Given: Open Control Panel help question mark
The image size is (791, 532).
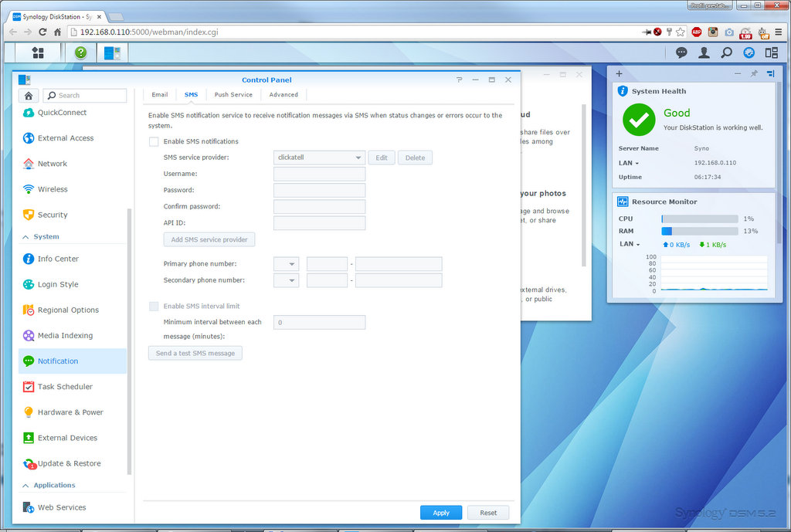Looking at the screenshot, I should tap(459, 80).
